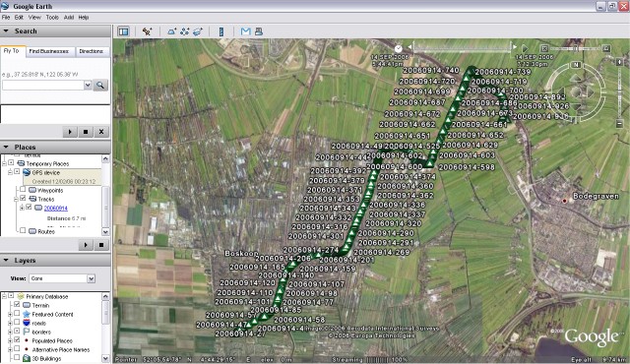Switch to Find Businesses tab
The image size is (630, 364).
coord(49,51)
